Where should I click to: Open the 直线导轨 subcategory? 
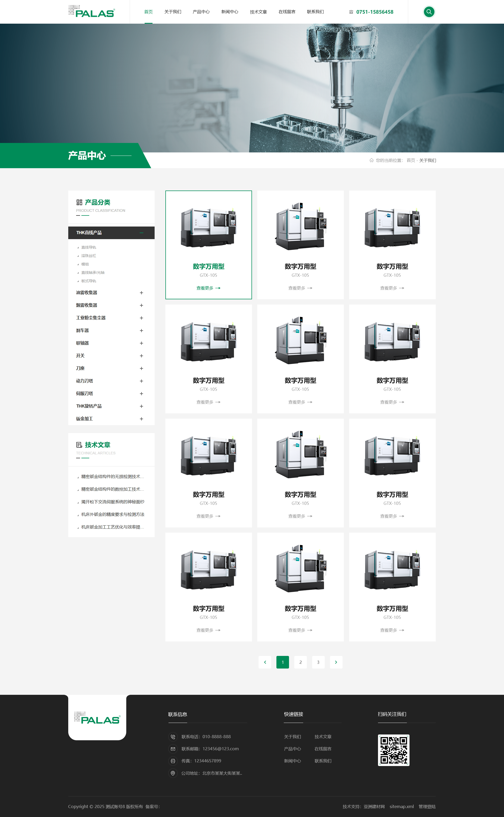tap(89, 247)
